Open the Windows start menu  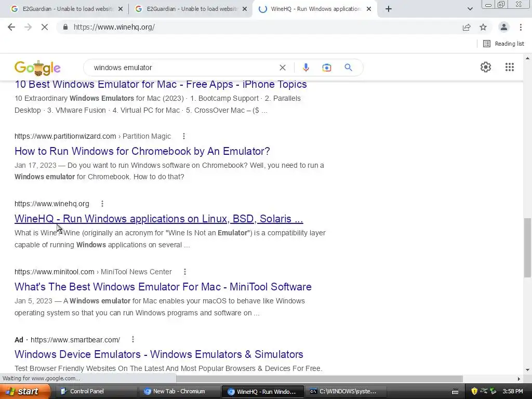(25, 391)
